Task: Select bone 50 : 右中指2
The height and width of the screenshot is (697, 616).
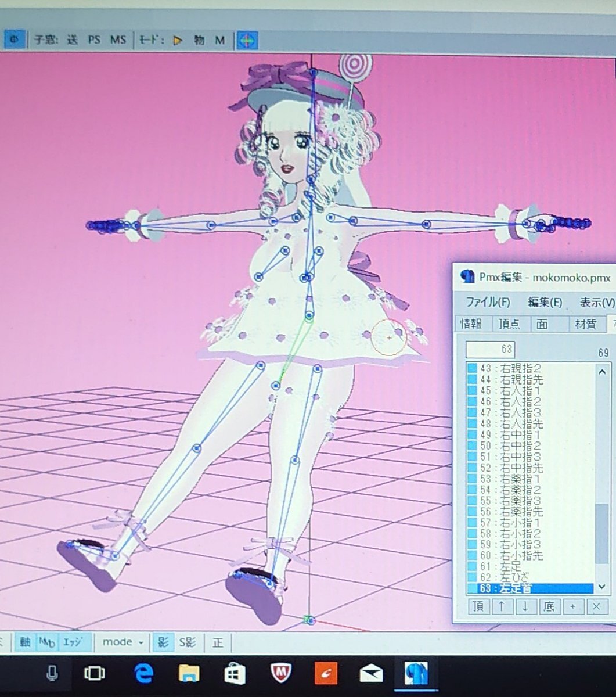Action: (x=531, y=445)
